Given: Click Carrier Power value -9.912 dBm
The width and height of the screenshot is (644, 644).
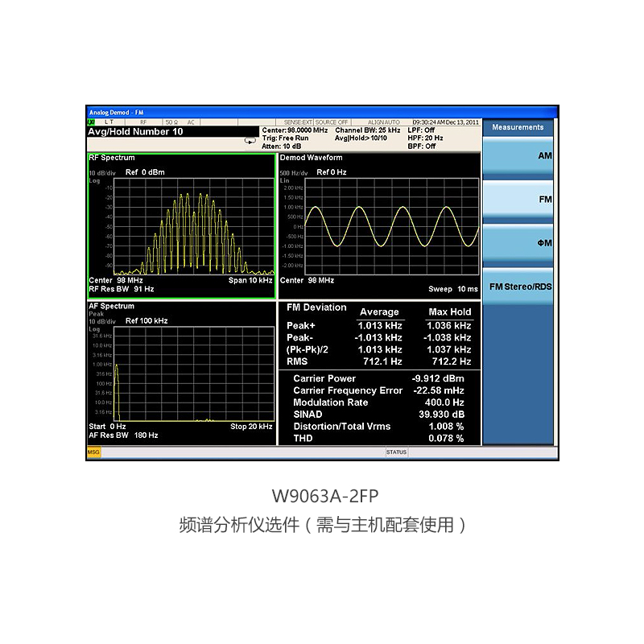Looking at the screenshot, I should pos(438,378).
